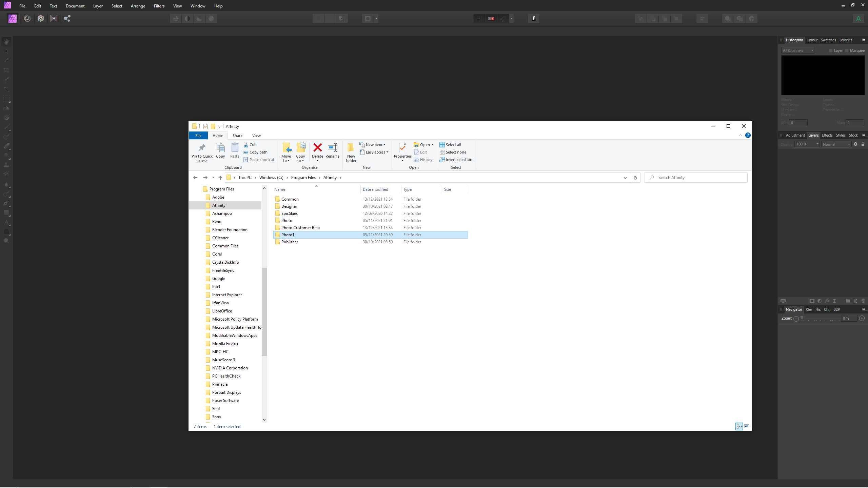Click the red Delete icon in the ribbon
The image size is (868, 488).
(317, 148)
